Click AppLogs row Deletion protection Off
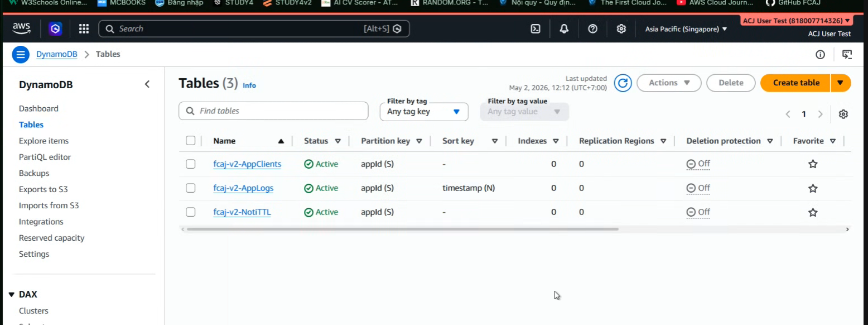868x325 pixels. (x=698, y=188)
